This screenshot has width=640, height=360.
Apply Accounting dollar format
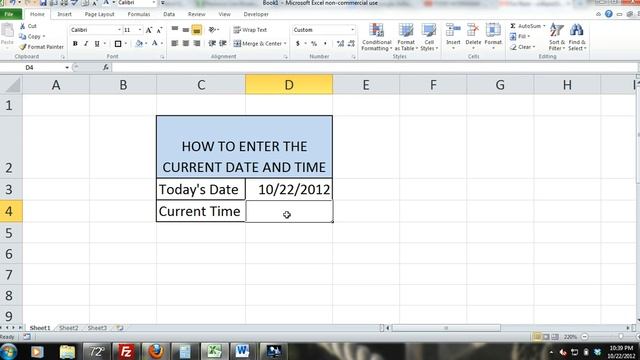298,43
